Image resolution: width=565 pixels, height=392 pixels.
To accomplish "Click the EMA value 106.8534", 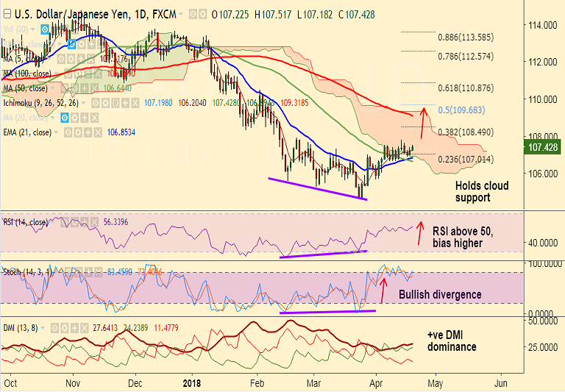I will click(x=121, y=132).
